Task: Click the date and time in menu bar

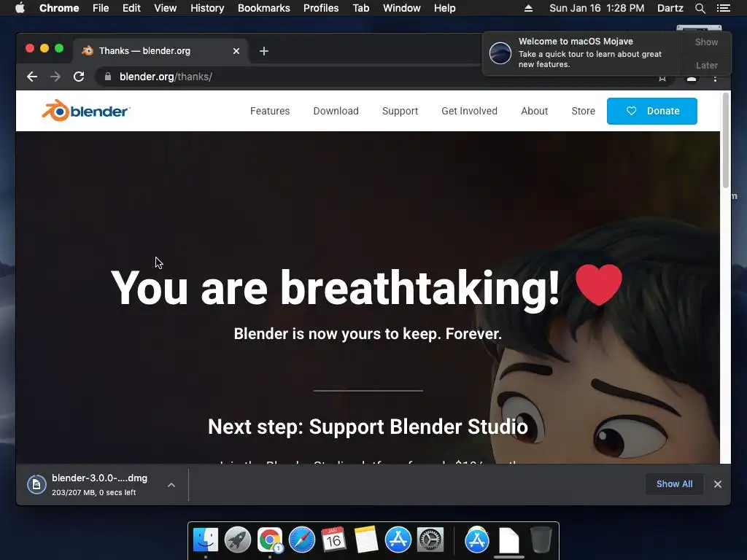Action: [x=597, y=8]
